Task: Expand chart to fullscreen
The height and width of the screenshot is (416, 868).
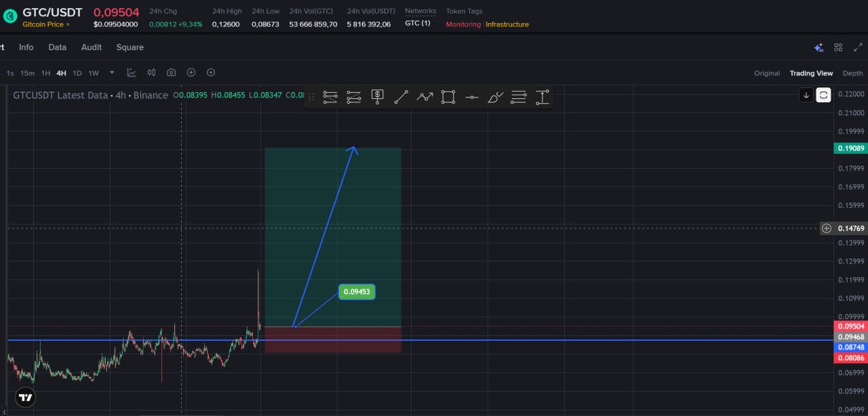Action: point(858,47)
